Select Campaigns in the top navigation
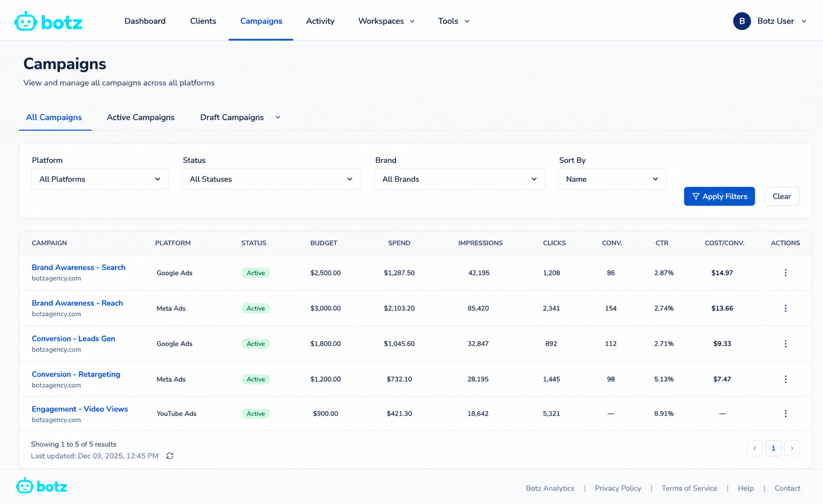Image resolution: width=823 pixels, height=504 pixels. tap(261, 21)
